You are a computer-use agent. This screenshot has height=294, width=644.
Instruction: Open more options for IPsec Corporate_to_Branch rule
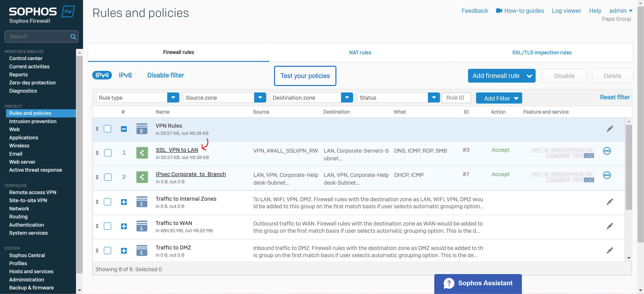point(607,175)
